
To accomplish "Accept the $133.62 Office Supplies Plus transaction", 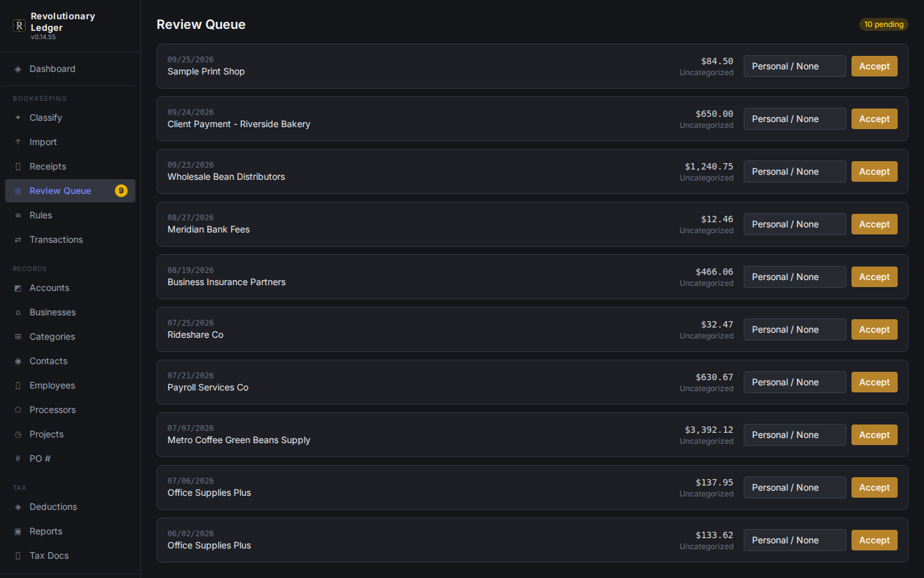I will click(x=874, y=540).
